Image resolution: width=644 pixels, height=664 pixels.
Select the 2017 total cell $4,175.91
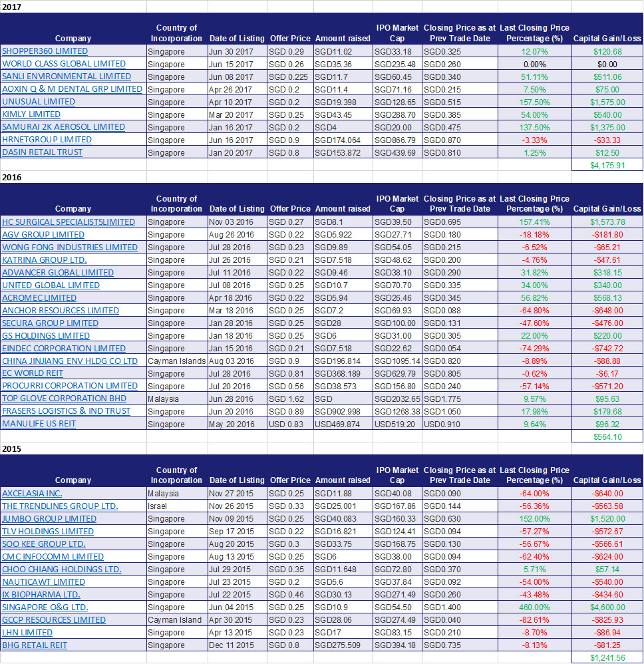[607, 165]
